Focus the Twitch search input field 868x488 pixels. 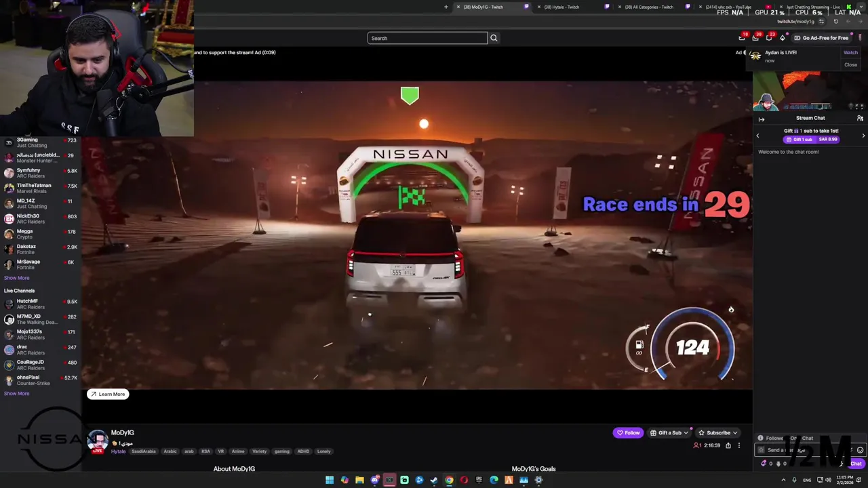click(427, 38)
